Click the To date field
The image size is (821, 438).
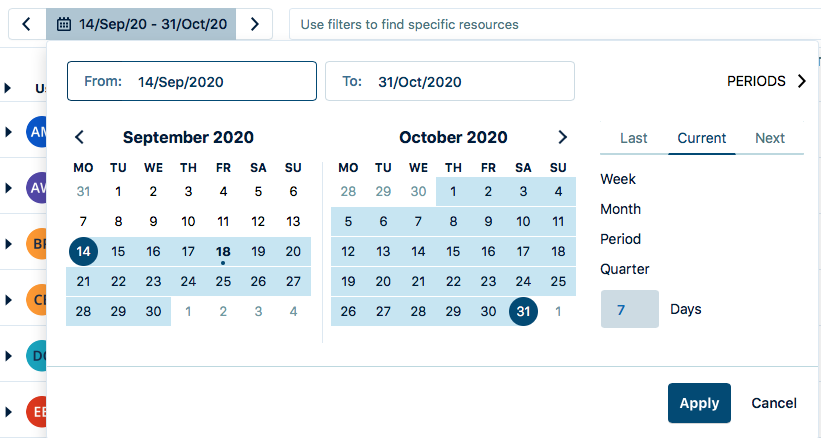click(450, 82)
